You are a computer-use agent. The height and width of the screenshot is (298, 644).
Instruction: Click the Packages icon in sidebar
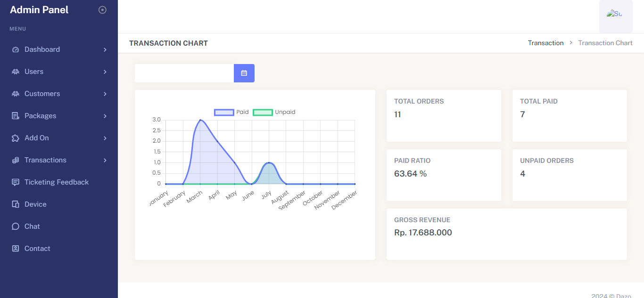pos(16,116)
